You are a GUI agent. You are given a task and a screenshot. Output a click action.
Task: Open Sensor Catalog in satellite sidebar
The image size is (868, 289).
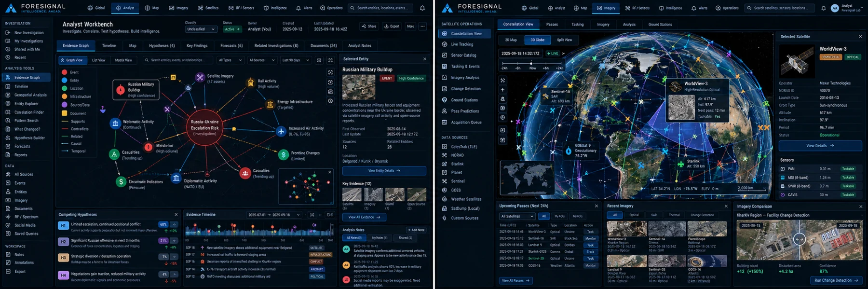click(x=464, y=55)
